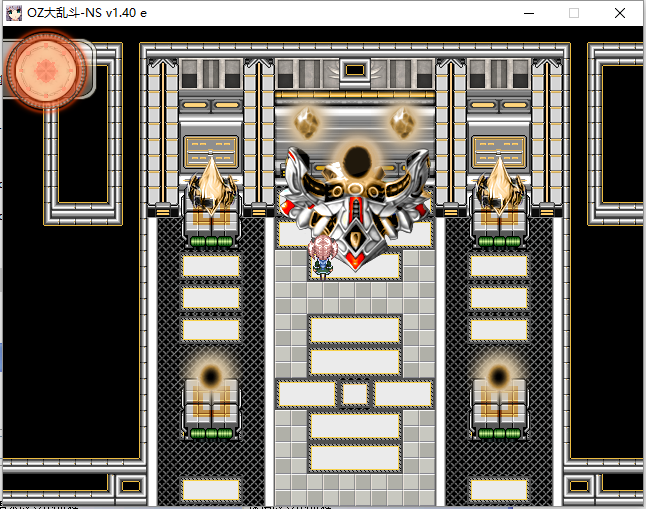Click the glowing red magic circle emblem
Screen dimensions: 646x509
46,70
